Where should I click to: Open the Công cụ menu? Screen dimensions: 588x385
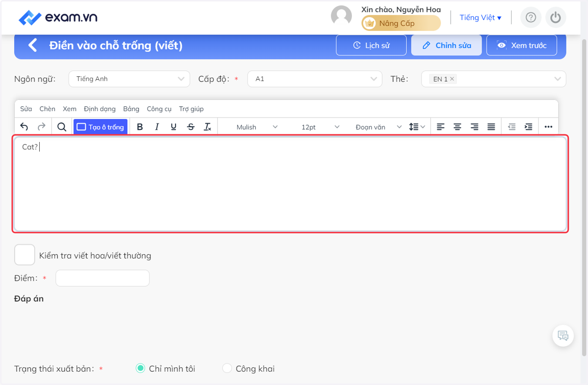(159, 109)
